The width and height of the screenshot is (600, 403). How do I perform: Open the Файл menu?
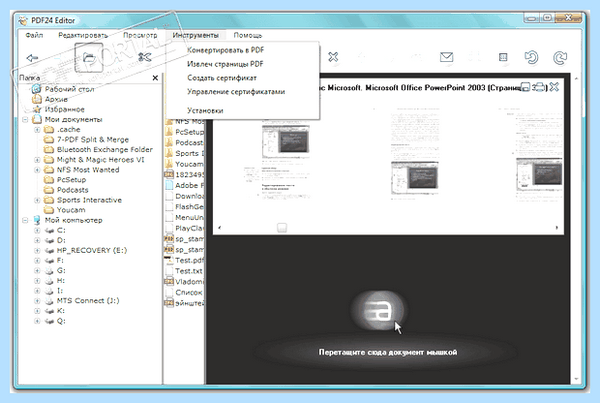34,35
